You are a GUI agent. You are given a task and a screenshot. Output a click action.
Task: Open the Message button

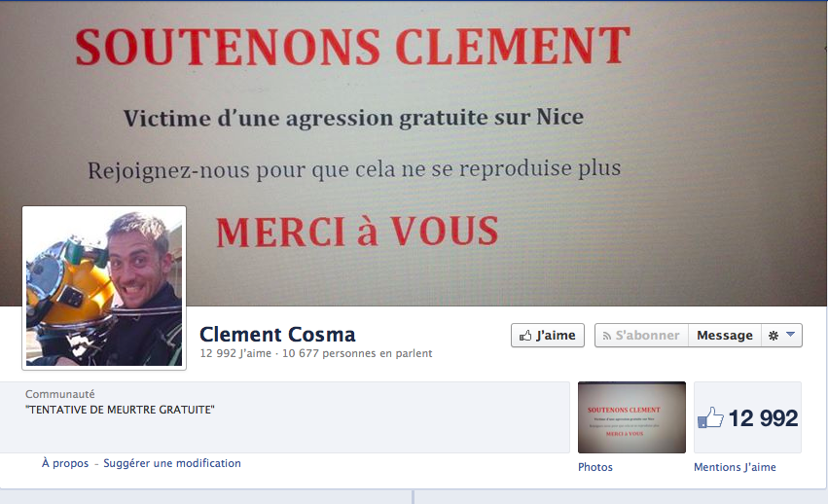point(725,336)
